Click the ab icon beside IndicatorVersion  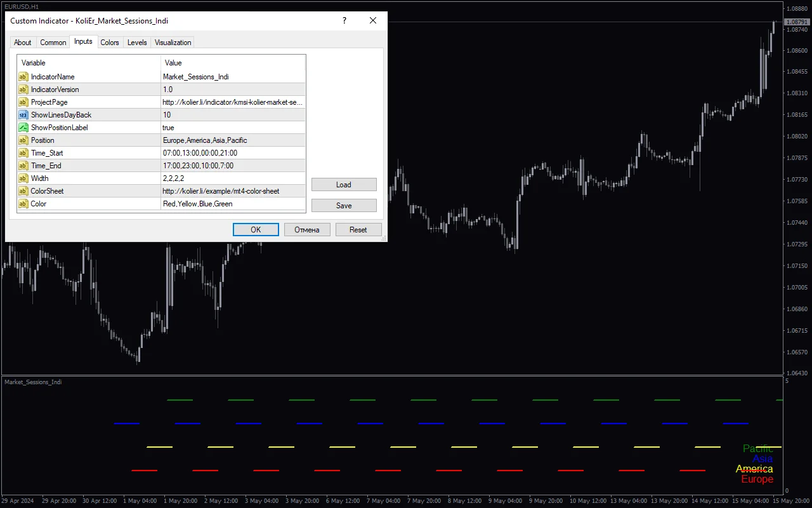coord(23,90)
